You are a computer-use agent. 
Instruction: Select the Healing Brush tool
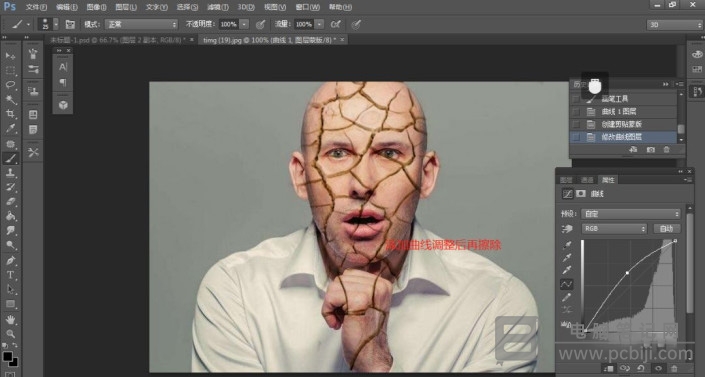10,144
